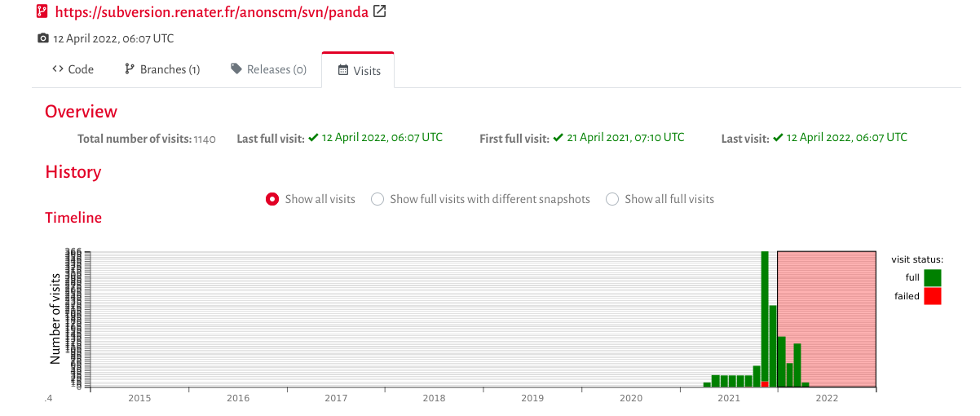This screenshot has width=980, height=416.
Task: Open the Last visit 12 April 2022 link
Action: [840, 138]
